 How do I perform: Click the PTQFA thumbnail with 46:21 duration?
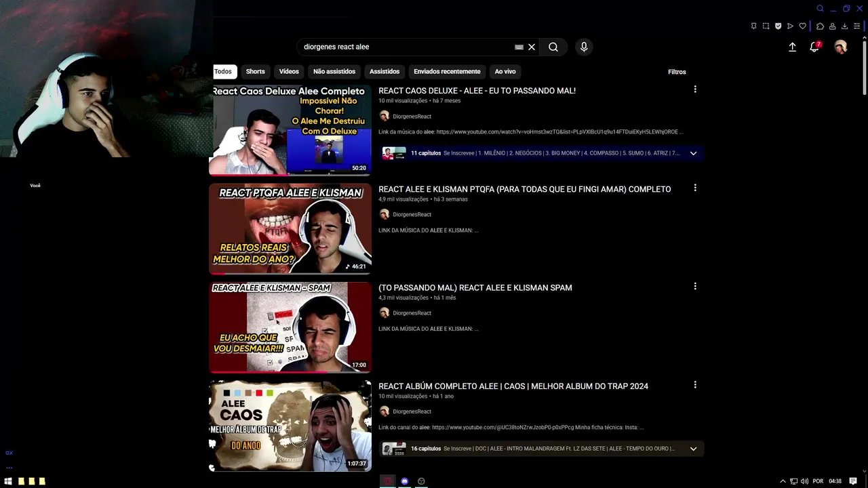coord(290,228)
